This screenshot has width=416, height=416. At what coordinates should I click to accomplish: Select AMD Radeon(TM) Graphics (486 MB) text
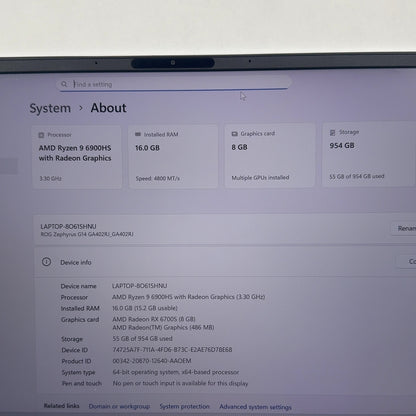pos(163,327)
